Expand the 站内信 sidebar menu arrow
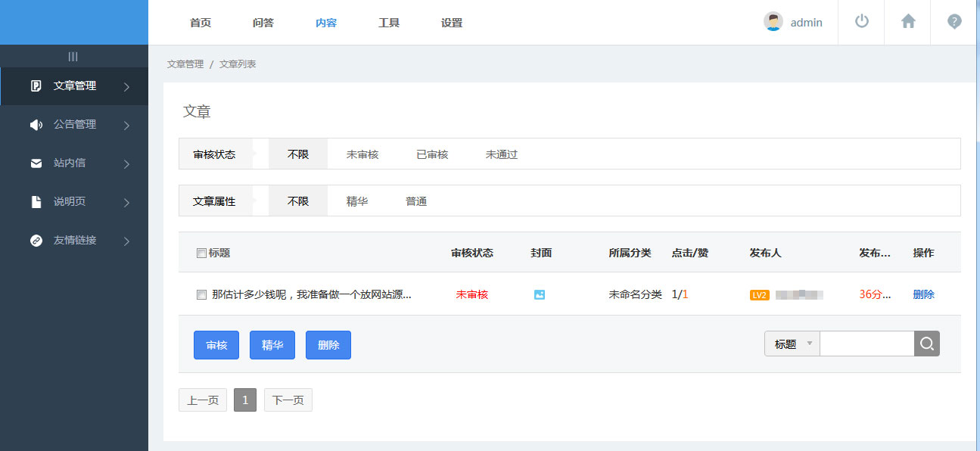This screenshot has width=980, height=451. point(126,164)
